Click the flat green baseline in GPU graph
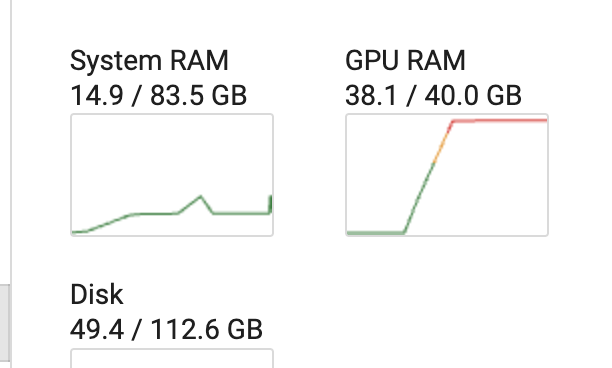612x368 pixels. [x=375, y=233]
